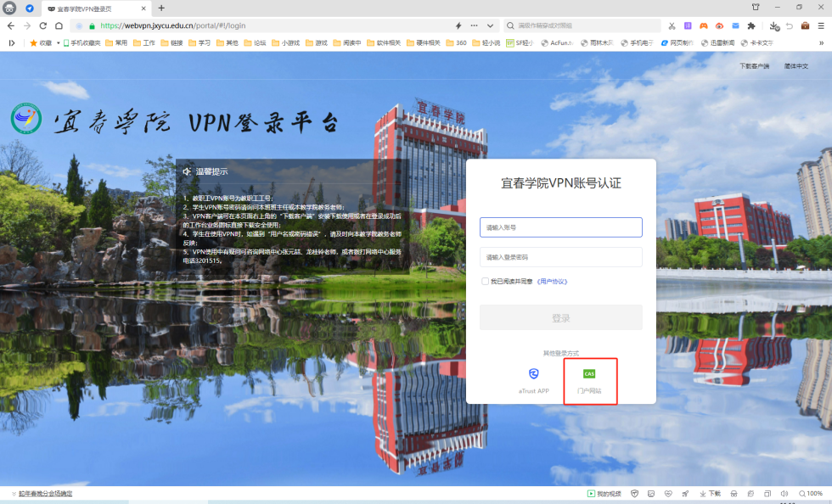Open the 学习 bookmarks folder
The image size is (832, 504).
200,42
